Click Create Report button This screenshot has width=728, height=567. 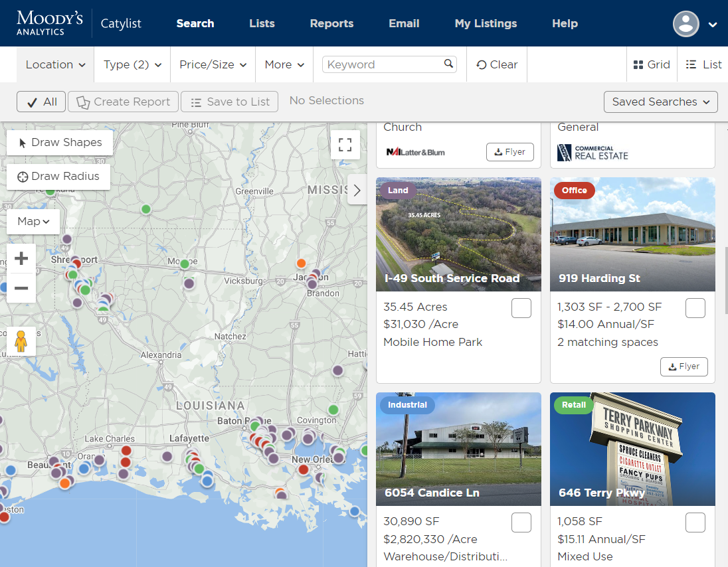pyautogui.click(x=123, y=102)
